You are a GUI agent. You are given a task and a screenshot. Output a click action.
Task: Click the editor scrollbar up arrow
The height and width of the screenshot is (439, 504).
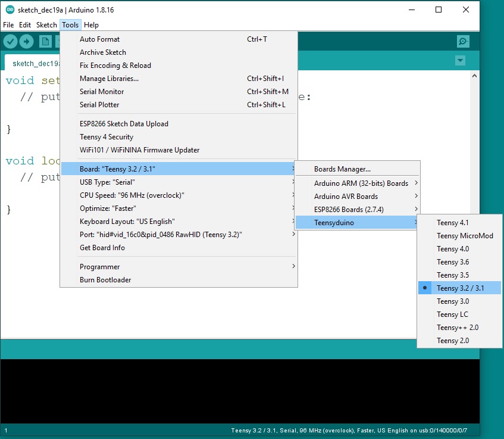click(x=475, y=76)
